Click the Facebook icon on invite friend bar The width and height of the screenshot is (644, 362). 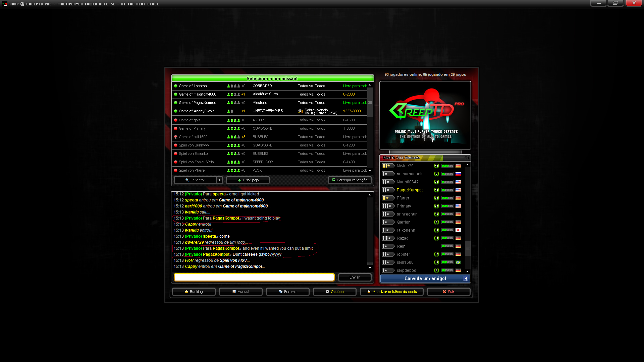[466, 279]
